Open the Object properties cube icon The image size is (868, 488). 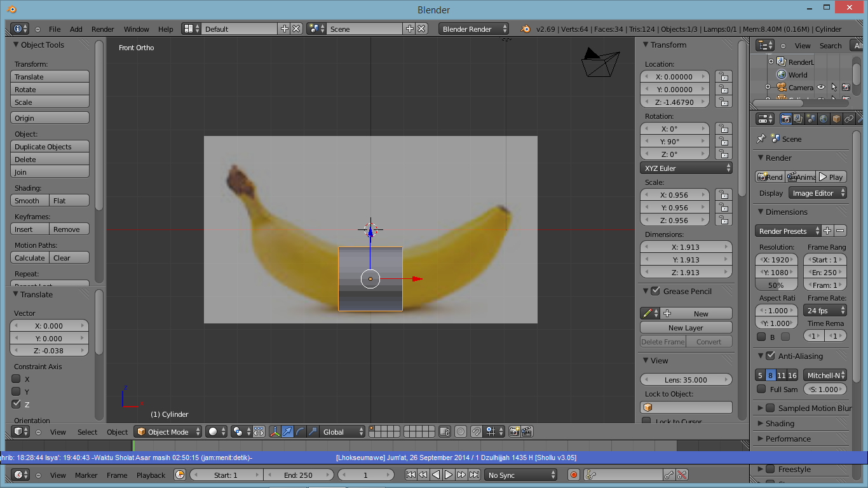(836, 119)
